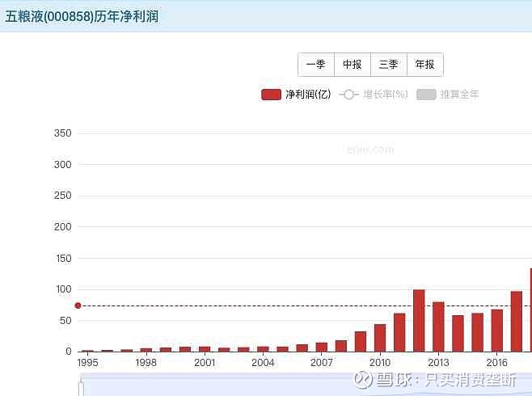Click the left handle of the zoom slider

(81, 387)
